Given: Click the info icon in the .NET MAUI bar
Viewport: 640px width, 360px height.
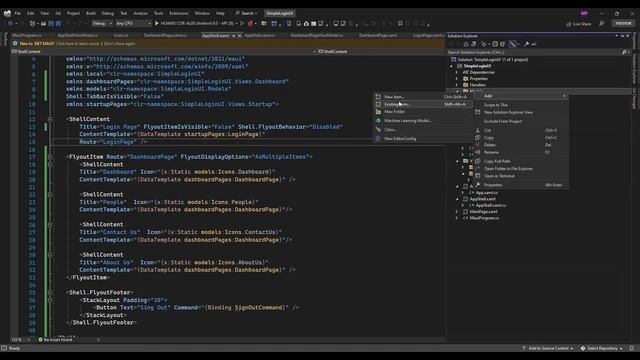Looking at the screenshot, I should (15, 43).
